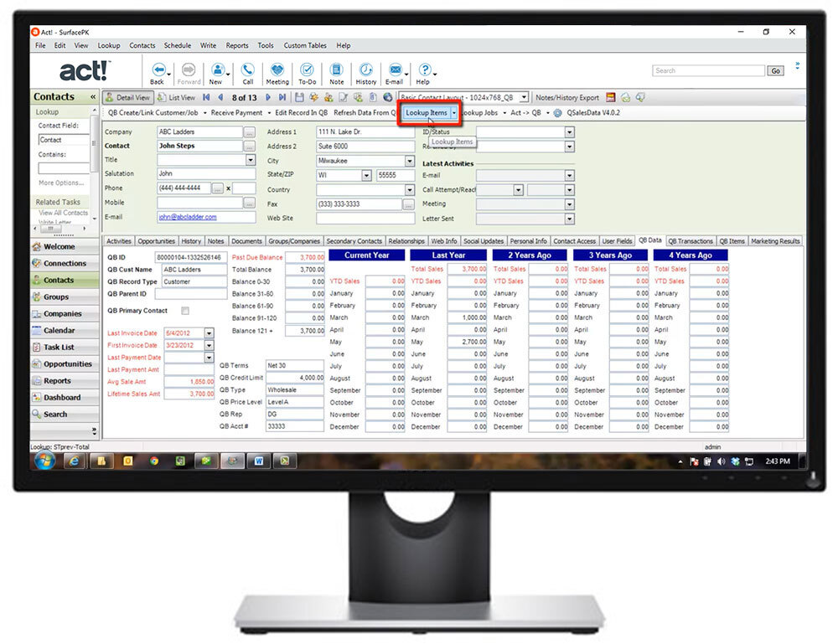Click the New contact icon

[x=218, y=70]
